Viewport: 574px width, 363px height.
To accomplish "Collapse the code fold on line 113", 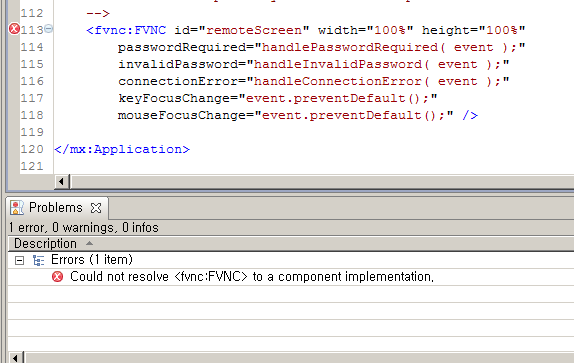I will [x=48, y=29].
